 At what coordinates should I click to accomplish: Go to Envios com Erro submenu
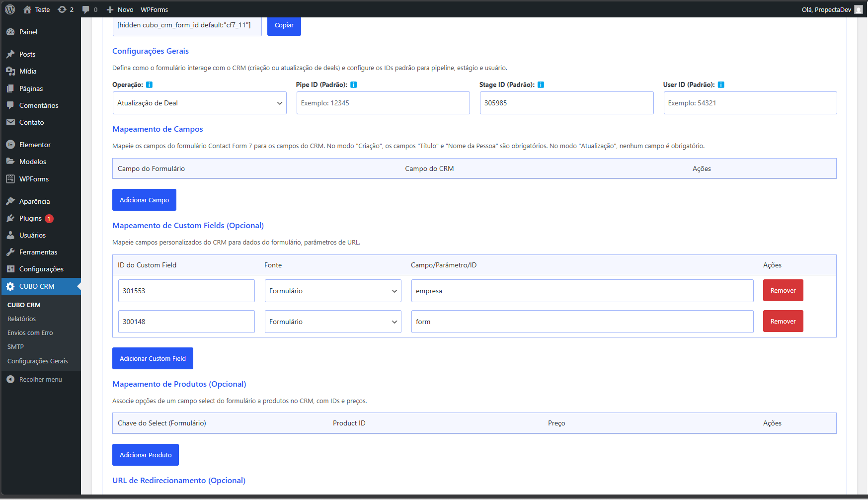30,333
